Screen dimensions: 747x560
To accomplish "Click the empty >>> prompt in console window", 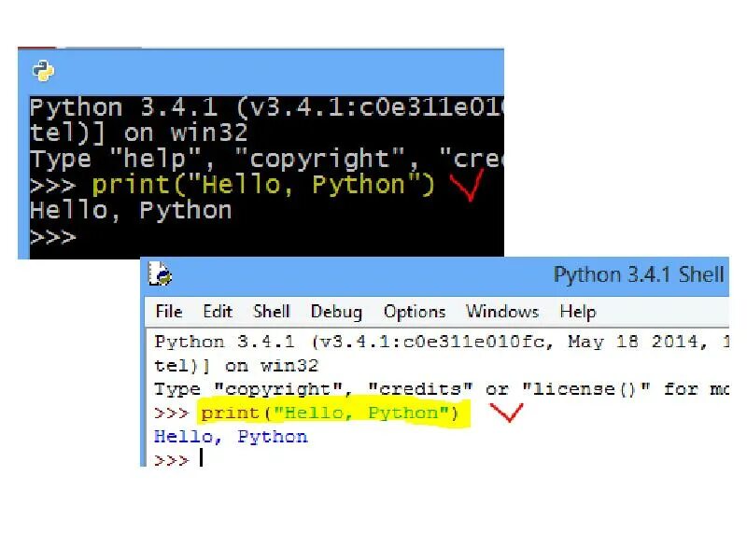I will pos(52,237).
